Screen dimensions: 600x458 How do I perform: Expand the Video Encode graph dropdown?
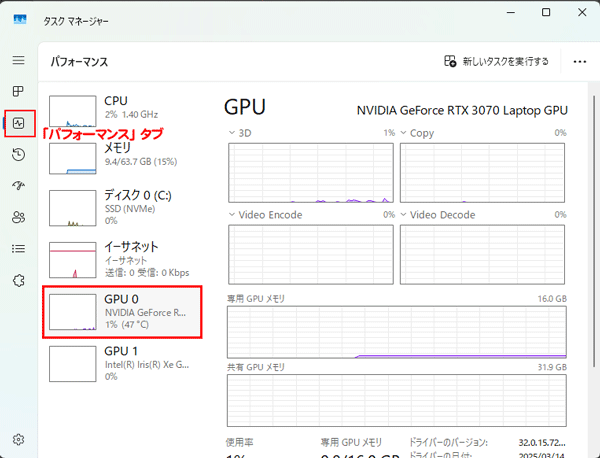click(x=234, y=215)
